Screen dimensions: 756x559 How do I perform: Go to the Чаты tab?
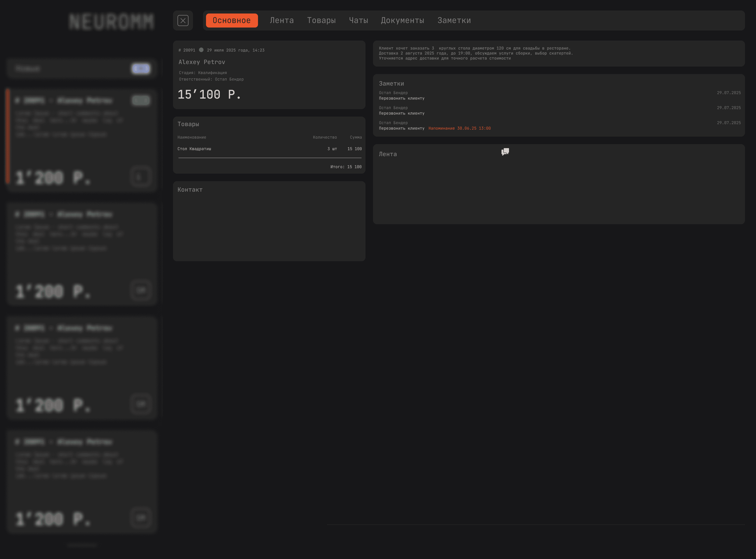pyautogui.click(x=358, y=21)
